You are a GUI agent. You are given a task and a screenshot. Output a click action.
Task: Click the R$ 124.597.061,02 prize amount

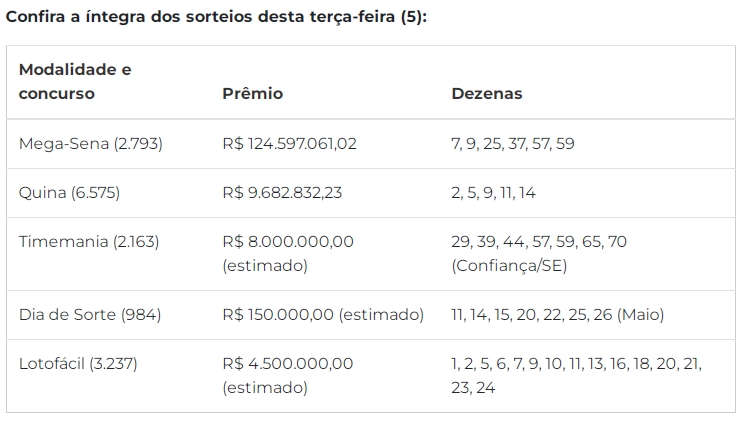click(290, 144)
